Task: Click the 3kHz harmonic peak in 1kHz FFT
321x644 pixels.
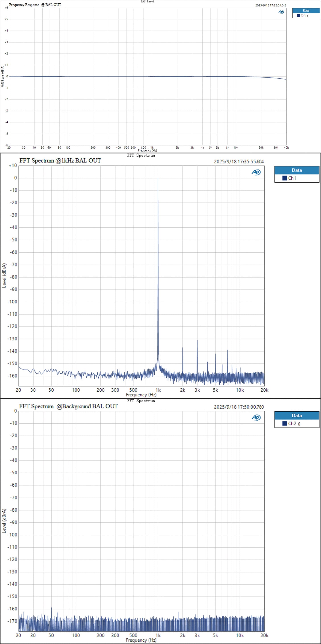Action: click(x=197, y=341)
